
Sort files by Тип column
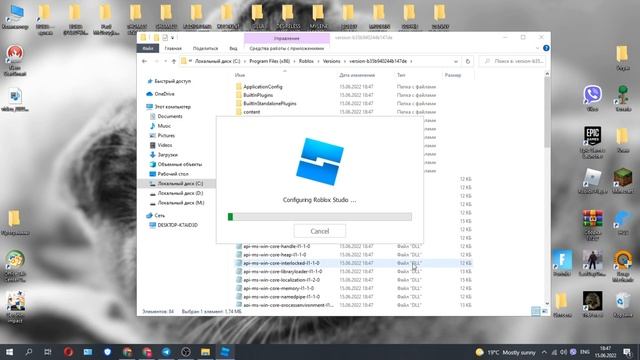(x=401, y=75)
